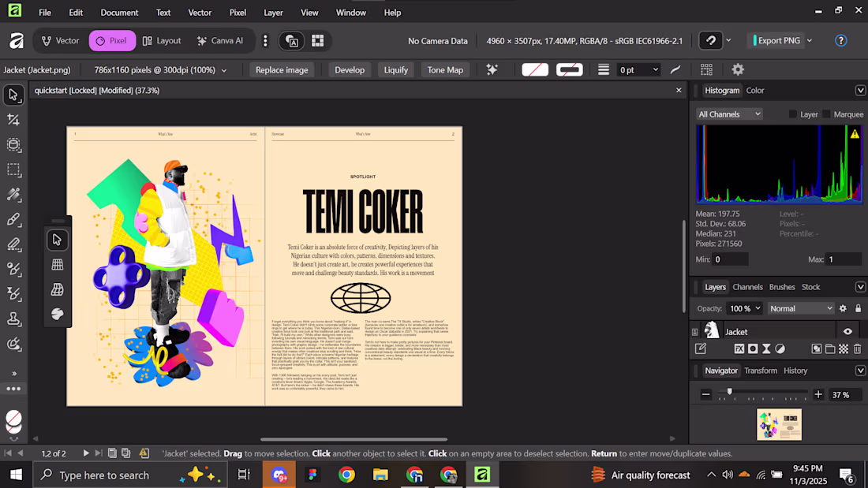Select the Crop tool
868x488 pixels.
point(13,120)
